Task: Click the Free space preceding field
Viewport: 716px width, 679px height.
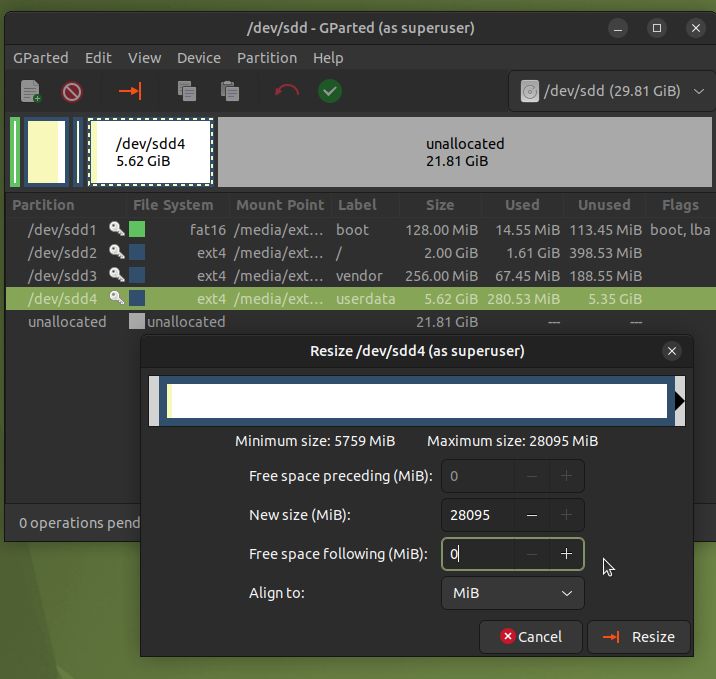Action: (478, 476)
